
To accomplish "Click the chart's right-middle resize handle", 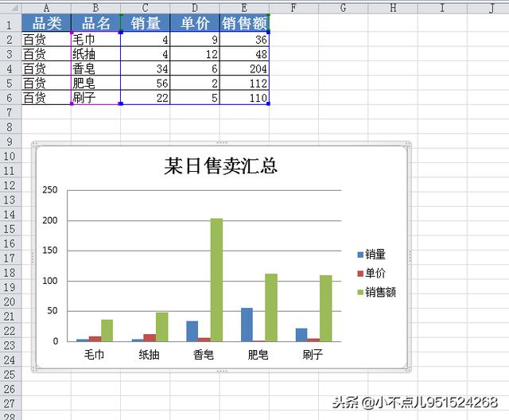I will pyautogui.click(x=410, y=256).
